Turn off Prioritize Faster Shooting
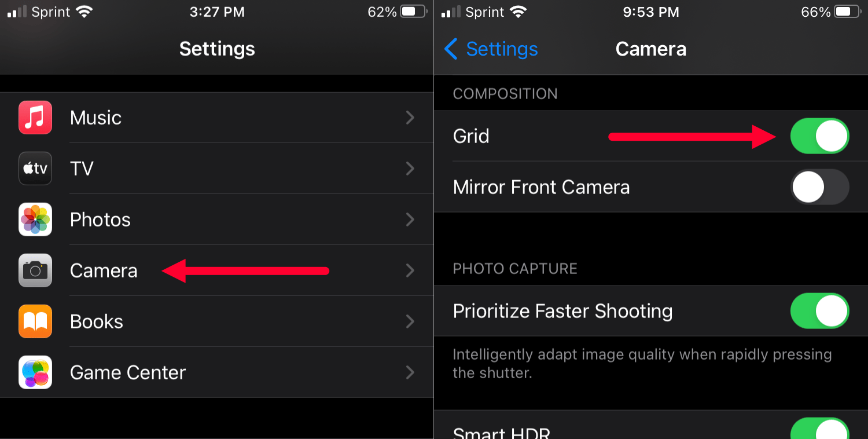The width and height of the screenshot is (868, 439). click(820, 311)
